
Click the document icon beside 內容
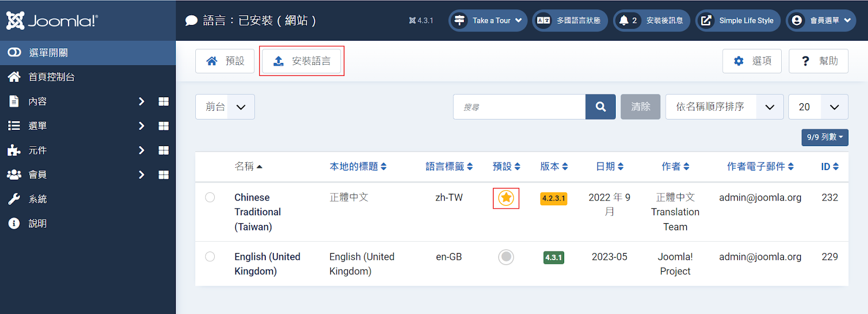point(14,101)
